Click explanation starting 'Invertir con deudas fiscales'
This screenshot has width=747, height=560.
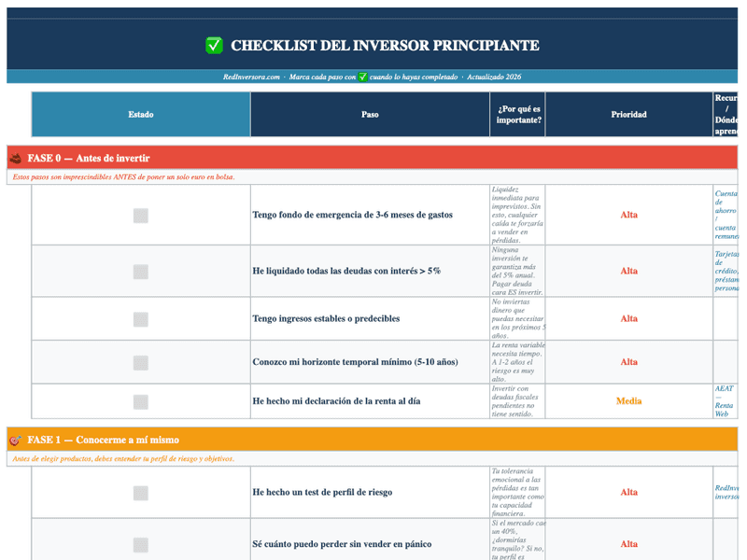click(518, 401)
